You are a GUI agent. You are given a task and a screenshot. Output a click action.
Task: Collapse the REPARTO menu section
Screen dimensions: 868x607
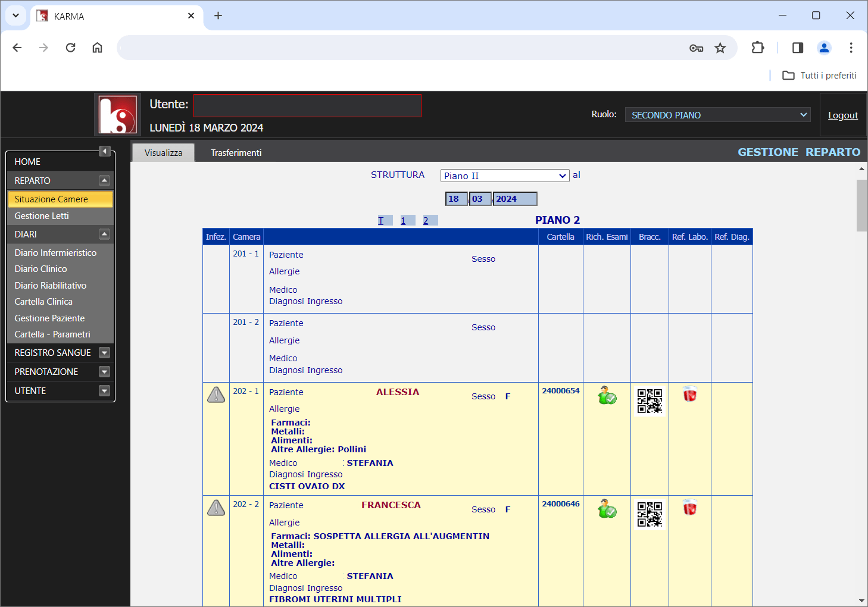(105, 180)
